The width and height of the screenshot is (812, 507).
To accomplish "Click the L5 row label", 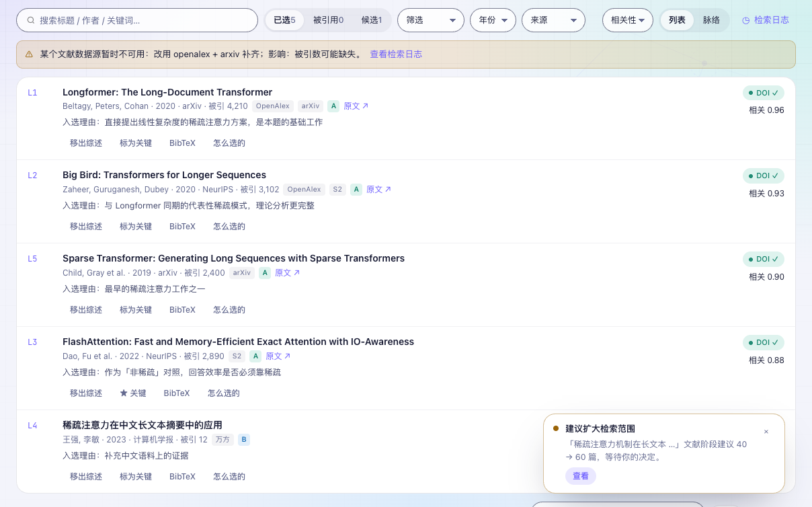I will 32,259.
